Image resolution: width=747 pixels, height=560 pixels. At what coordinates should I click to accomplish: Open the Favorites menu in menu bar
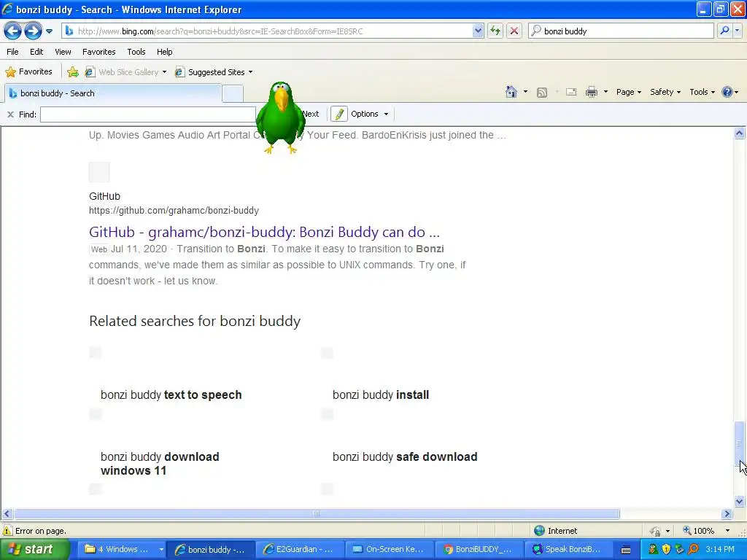click(99, 52)
